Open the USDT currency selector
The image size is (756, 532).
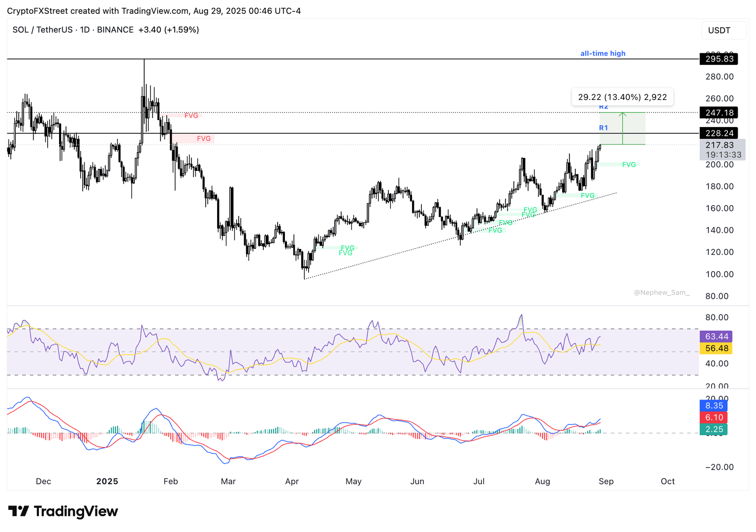(724, 30)
